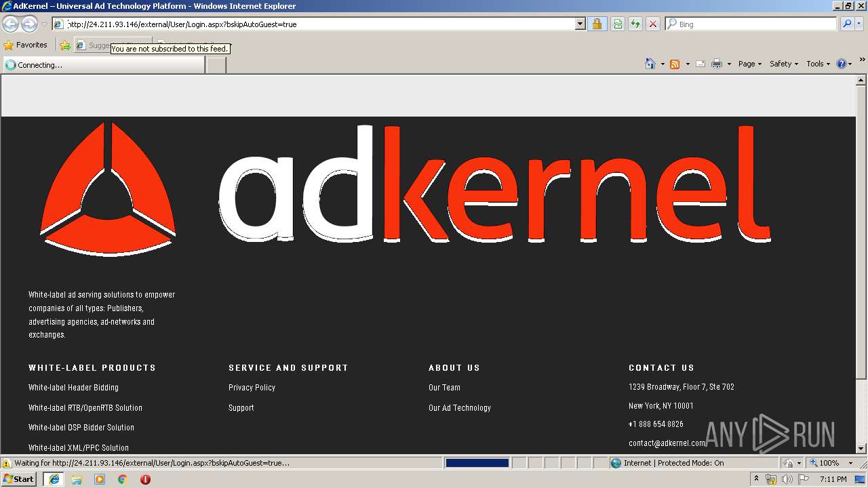This screenshot has height=488, width=868.
Task: Click the Read Mail envelope icon
Action: point(701,64)
